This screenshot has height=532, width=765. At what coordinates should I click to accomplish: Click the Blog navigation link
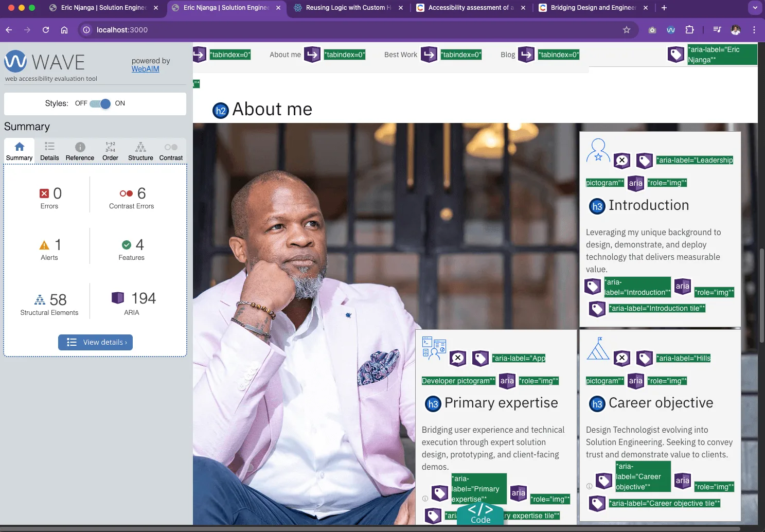pos(508,55)
